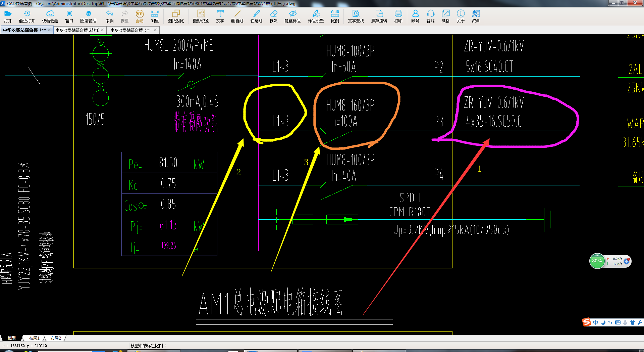
Task: Open the Sogou skin shirt icon
Action: point(633,322)
